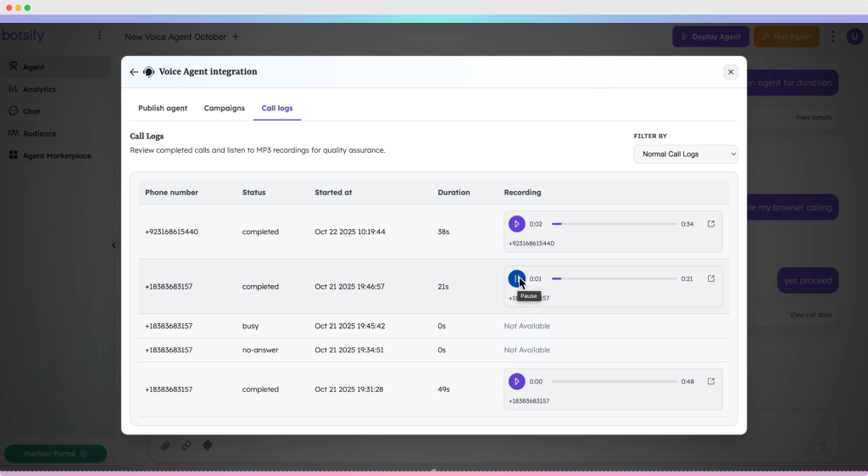Click the Test Agent button
This screenshot has height=476, width=868.
click(x=786, y=36)
